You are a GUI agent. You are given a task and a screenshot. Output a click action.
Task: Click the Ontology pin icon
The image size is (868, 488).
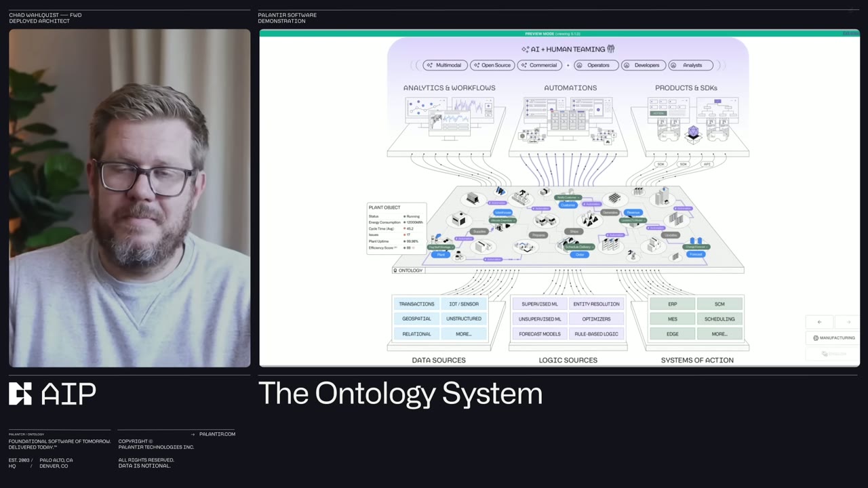(x=395, y=270)
